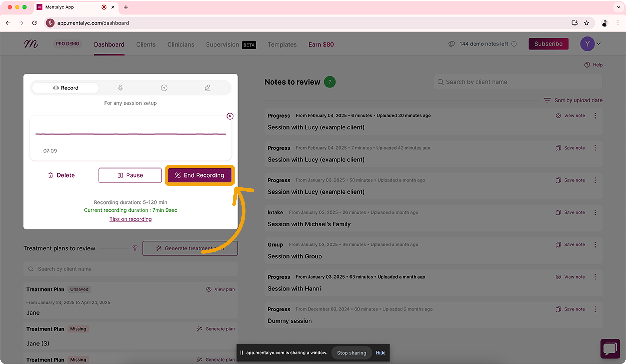This screenshot has height=364, width=626.
Task: View plan for Jane
Action: (220, 289)
